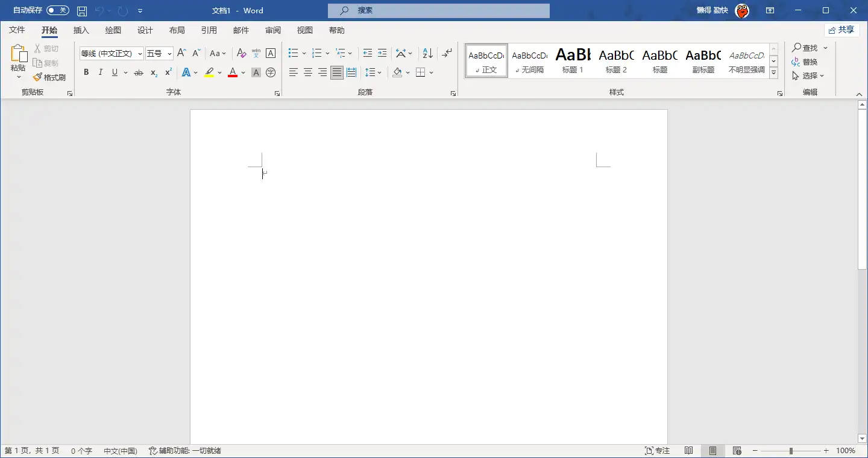Apply the 标题 1 heading style
868x458 pixels.
coord(573,60)
